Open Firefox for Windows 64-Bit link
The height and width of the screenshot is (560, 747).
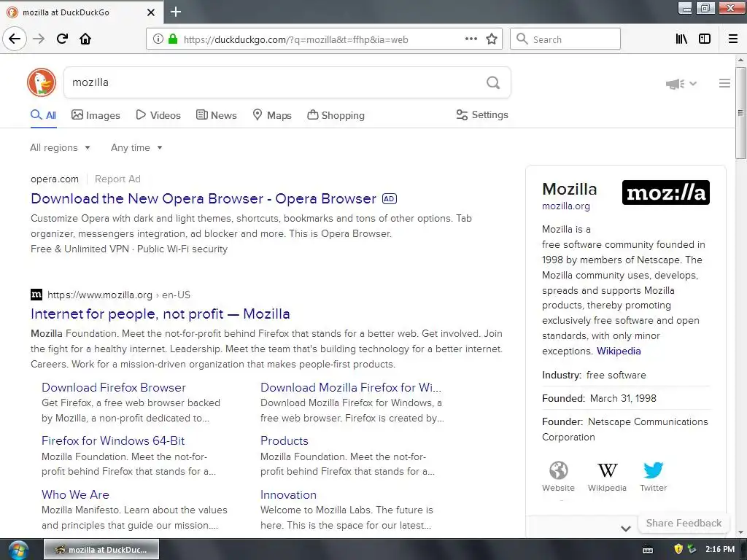[x=113, y=441]
